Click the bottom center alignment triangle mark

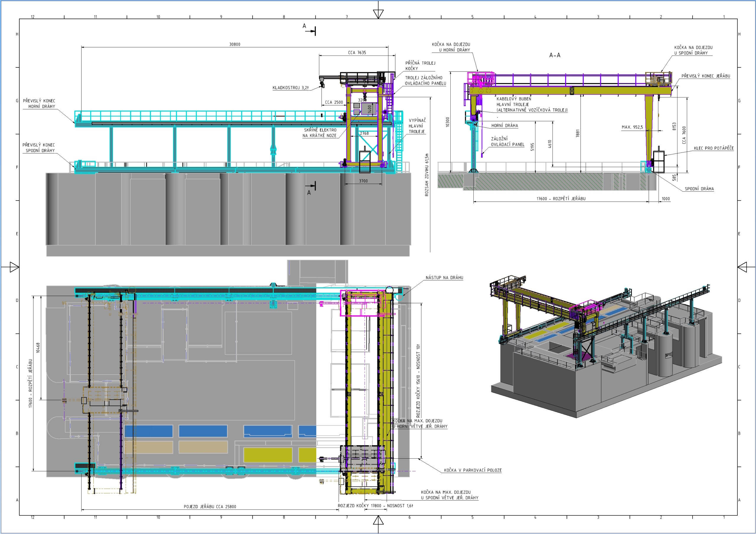tap(378, 520)
